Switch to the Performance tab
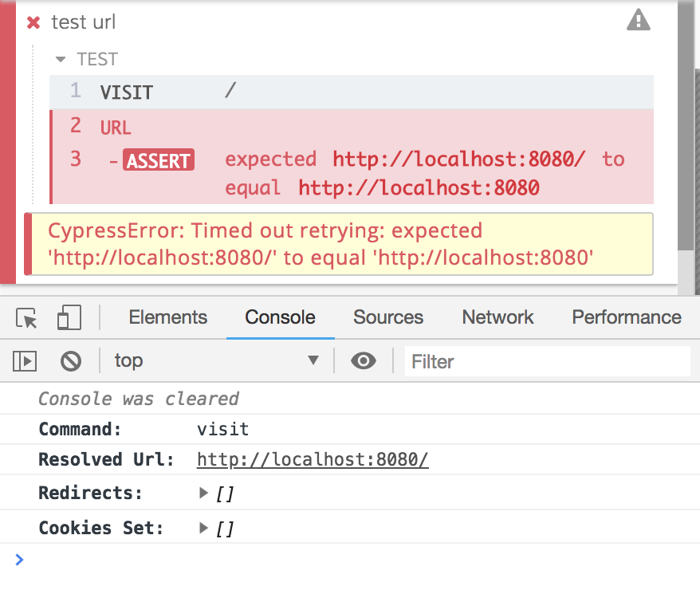This screenshot has width=700, height=598. click(627, 317)
